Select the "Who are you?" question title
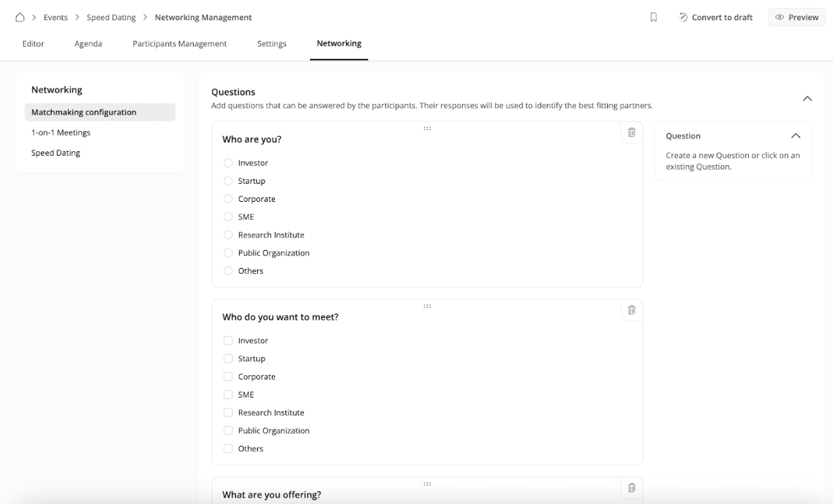The height and width of the screenshot is (504, 833). point(252,139)
